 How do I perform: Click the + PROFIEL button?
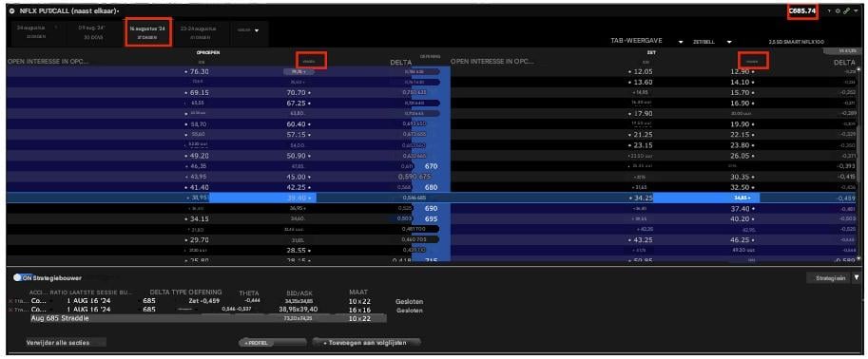point(272,343)
